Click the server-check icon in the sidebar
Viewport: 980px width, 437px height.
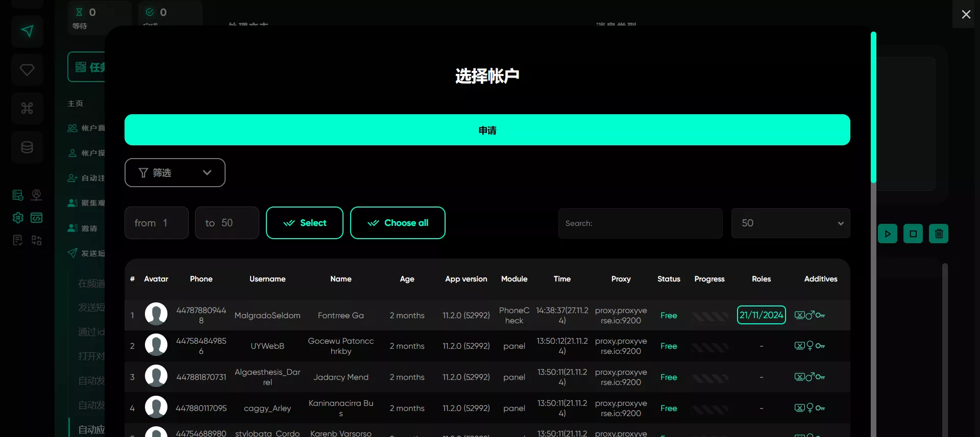(x=18, y=195)
